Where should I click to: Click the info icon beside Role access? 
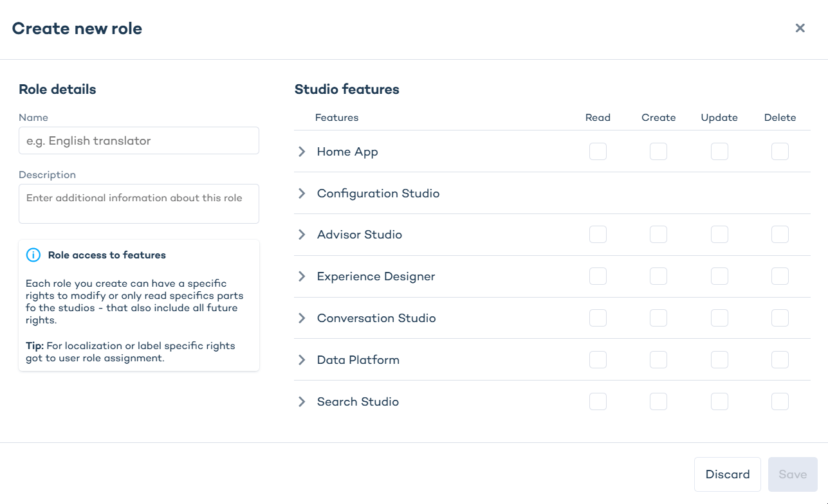pyautogui.click(x=33, y=255)
